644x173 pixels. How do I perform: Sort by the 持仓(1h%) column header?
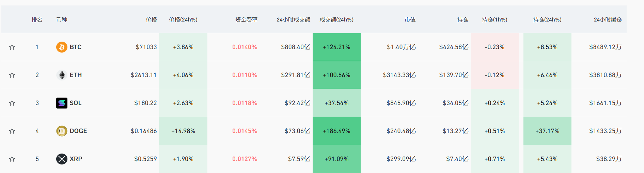(x=494, y=20)
